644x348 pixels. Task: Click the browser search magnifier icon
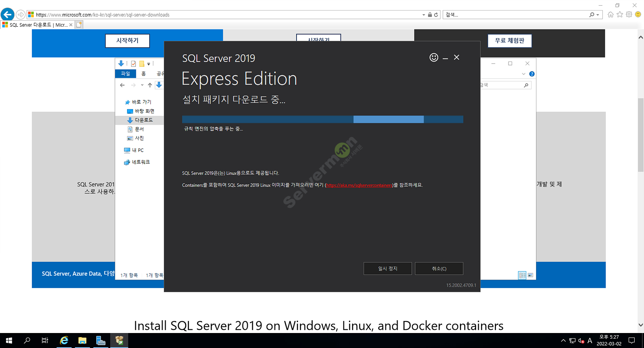click(592, 15)
